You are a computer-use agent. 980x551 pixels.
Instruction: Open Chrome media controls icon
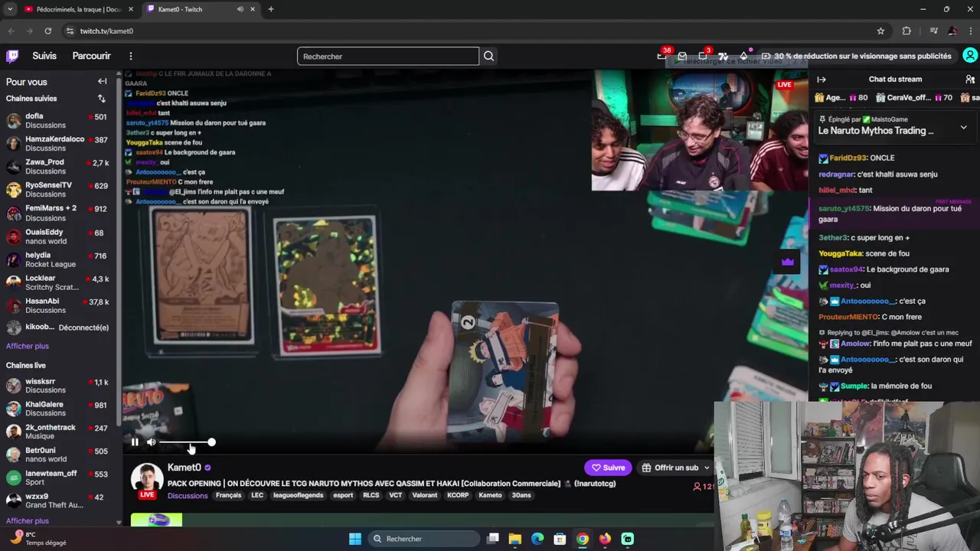[933, 31]
